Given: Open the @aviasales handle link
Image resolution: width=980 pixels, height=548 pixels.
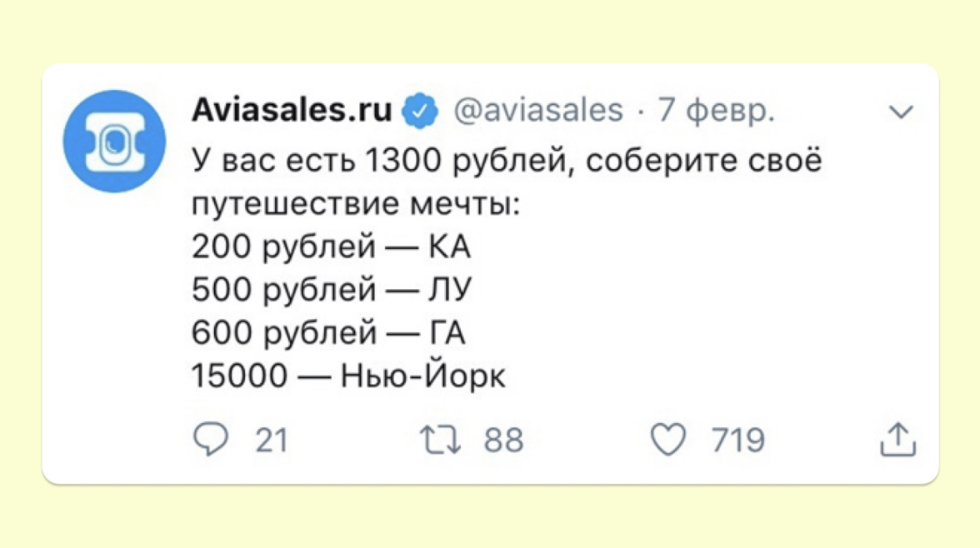Looking at the screenshot, I should click(x=537, y=110).
